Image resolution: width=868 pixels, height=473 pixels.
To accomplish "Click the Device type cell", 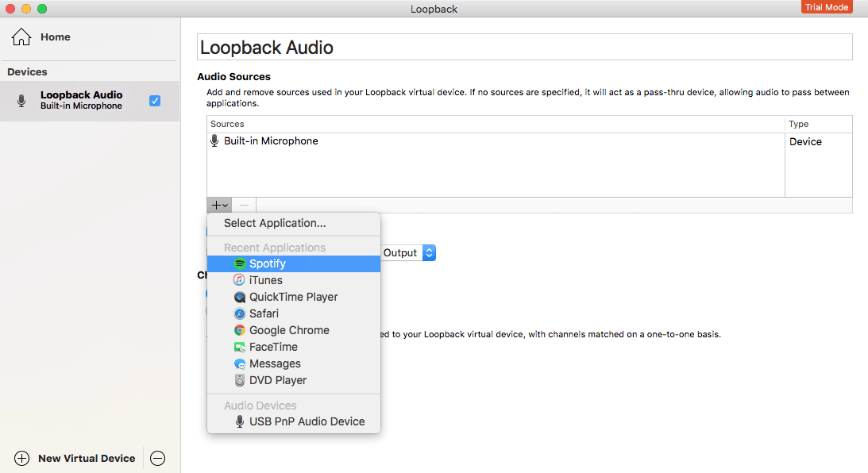I will tap(805, 141).
